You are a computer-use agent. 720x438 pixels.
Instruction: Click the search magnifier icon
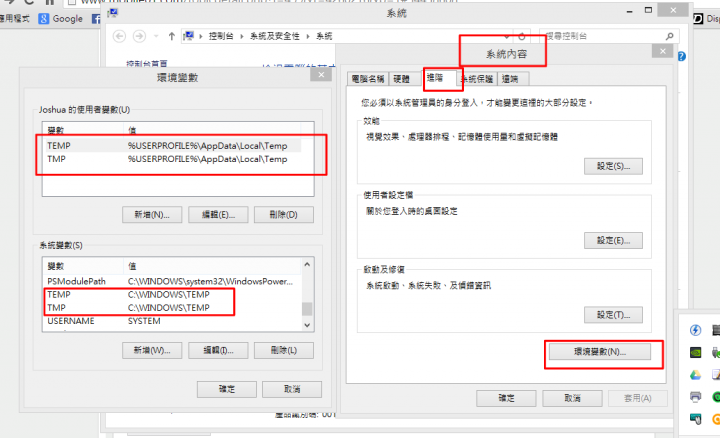(669, 36)
